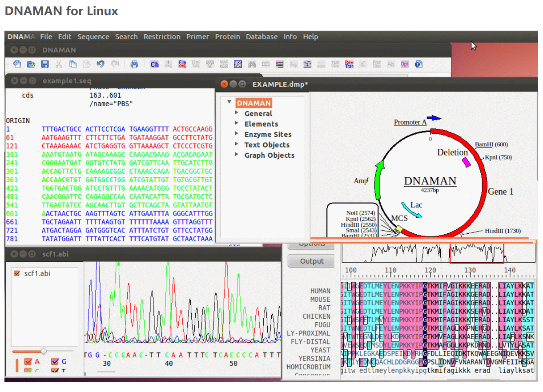Click the blue Promoter A arrow

click(x=434, y=118)
